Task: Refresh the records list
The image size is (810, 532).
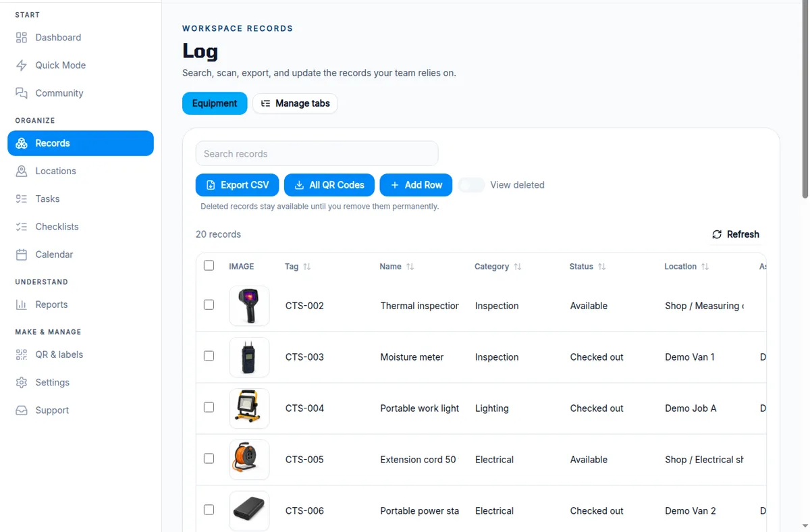Action: 736,234
